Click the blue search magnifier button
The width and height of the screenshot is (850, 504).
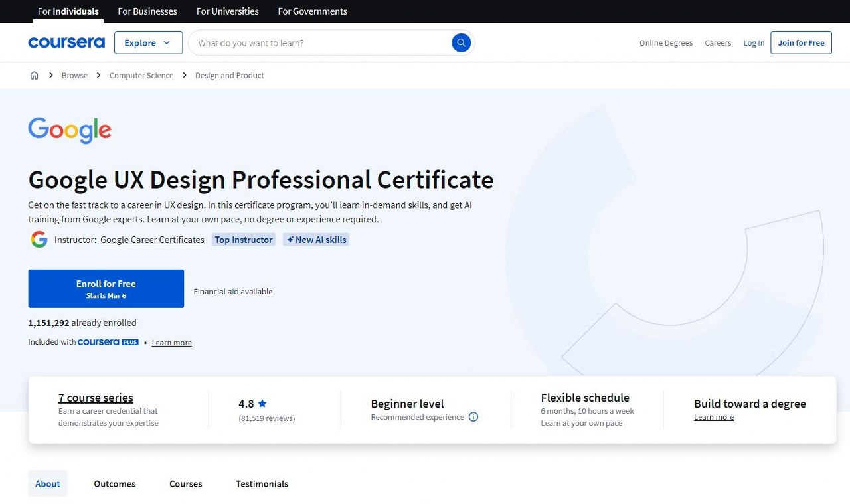[461, 42]
